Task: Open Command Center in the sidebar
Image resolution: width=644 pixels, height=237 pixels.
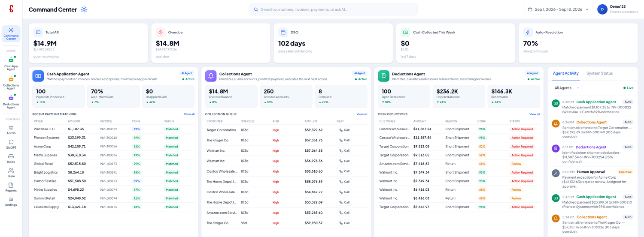Action: pos(11,34)
